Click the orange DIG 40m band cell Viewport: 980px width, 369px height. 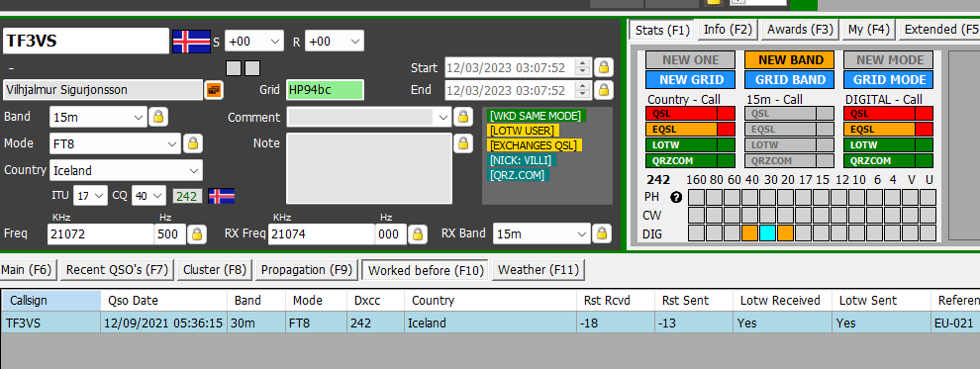click(x=749, y=233)
